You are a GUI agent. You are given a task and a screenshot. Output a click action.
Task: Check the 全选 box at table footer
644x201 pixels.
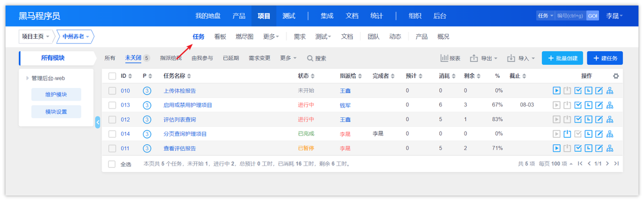[112, 164]
